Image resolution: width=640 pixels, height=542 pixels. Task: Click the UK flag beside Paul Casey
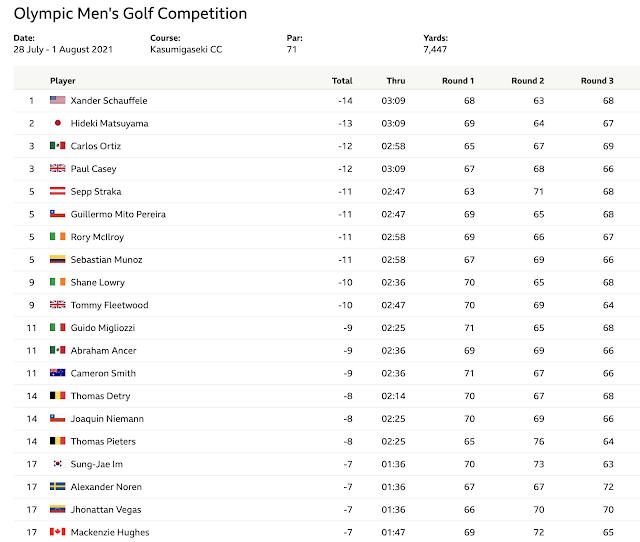pos(57,169)
